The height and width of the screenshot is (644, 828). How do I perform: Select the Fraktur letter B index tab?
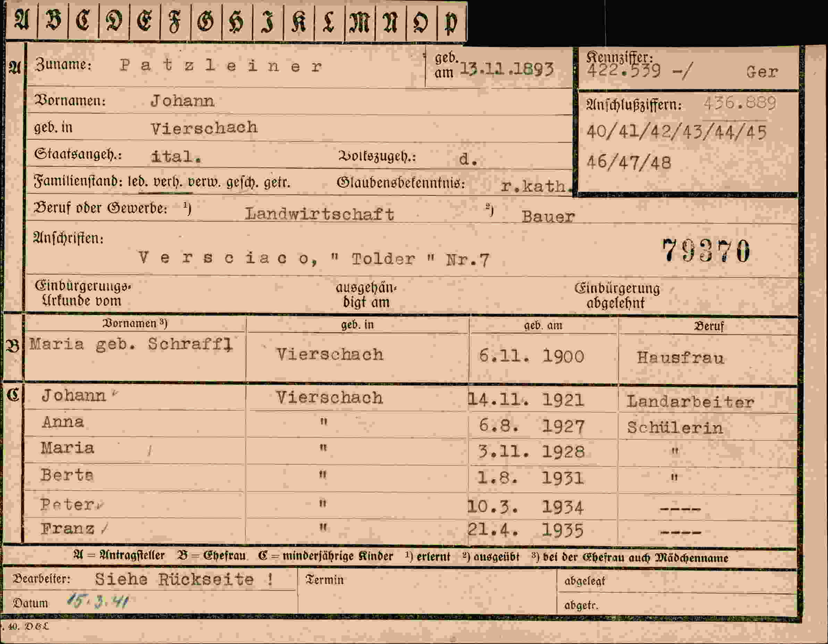pyautogui.click(x=53, y=21)
